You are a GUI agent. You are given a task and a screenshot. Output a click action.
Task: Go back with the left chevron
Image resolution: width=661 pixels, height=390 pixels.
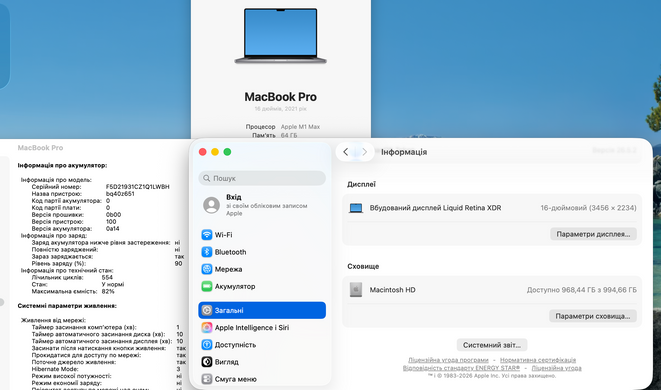coord(346,152)
